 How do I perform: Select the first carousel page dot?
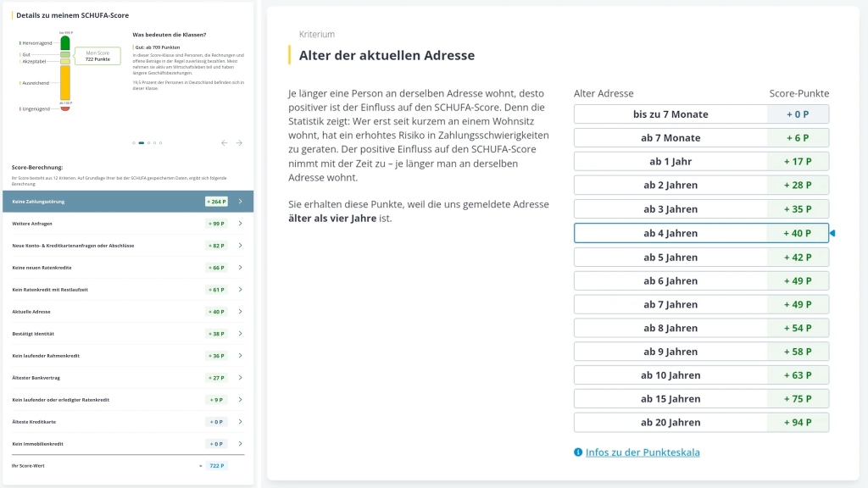click(133, 142)
